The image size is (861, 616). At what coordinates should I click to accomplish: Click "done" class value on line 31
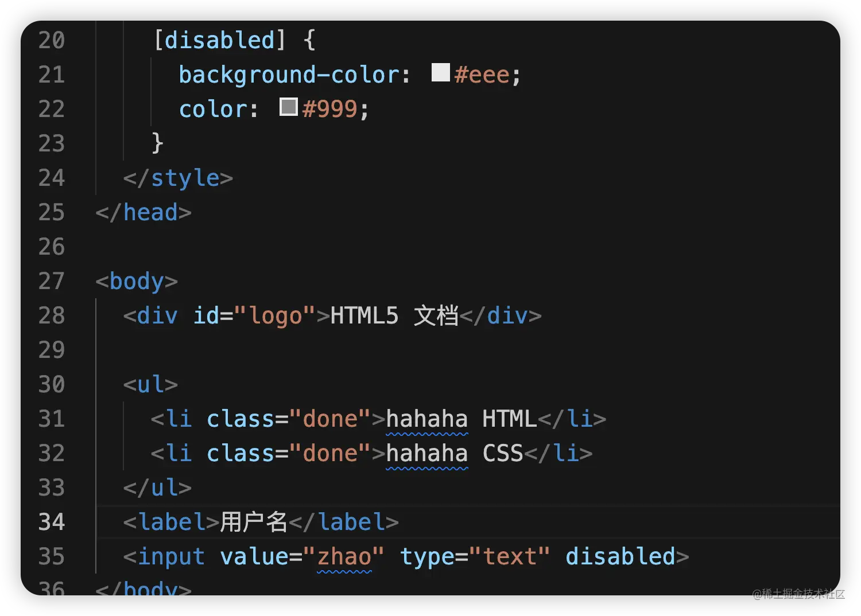pyautogui.click(x=330, y=419)
